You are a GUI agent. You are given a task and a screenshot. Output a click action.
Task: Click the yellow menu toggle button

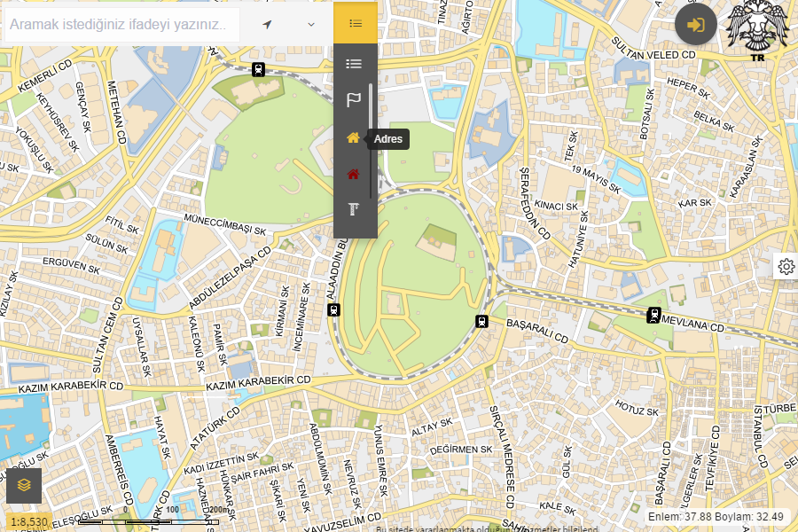tap(356, 23)
